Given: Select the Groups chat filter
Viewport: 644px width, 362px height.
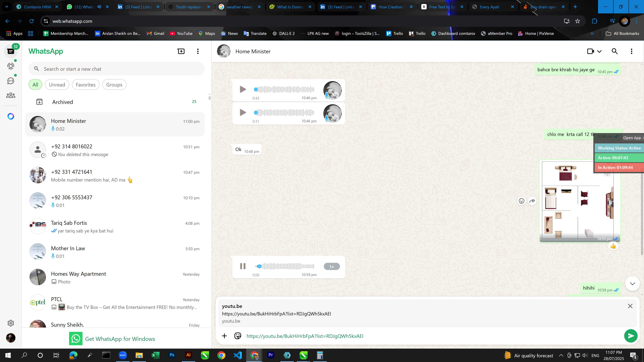Looking at the screenshot, I should tap(114, 85).
